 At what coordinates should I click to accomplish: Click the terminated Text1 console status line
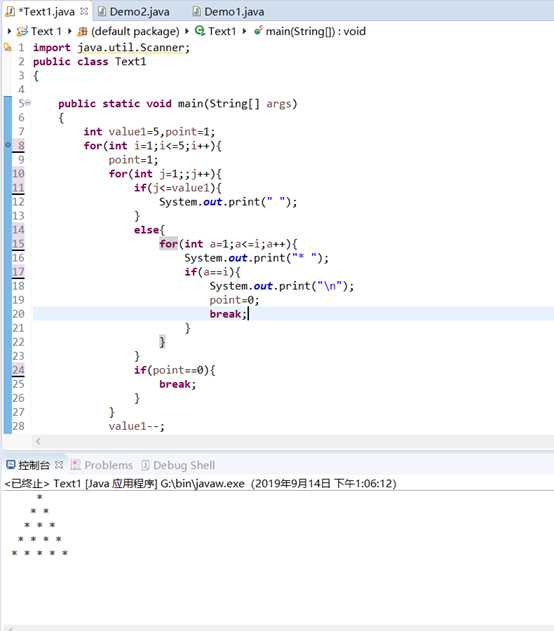coord(200,483)
